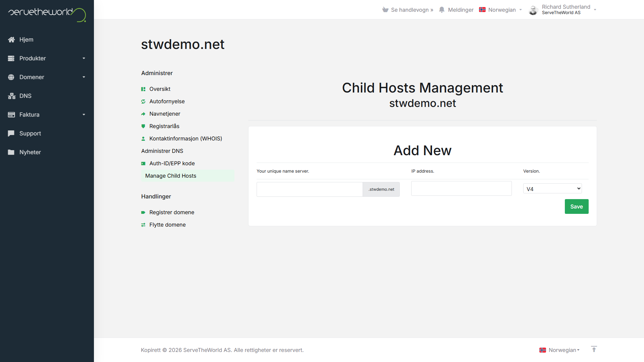Click the unique name server input field
The image size is (644, 362).
310,189
